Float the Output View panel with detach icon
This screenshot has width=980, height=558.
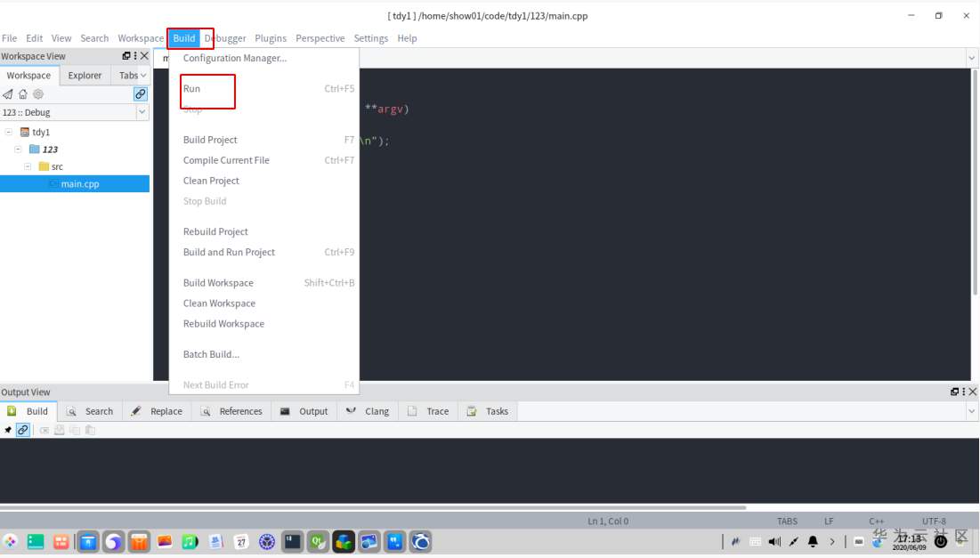tap(954, 392)
